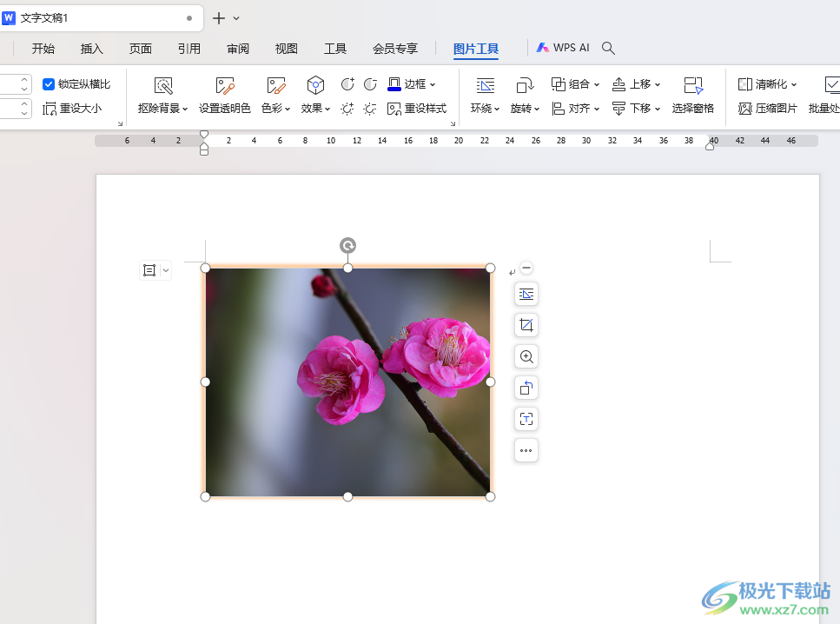Click the upper size spinner's up arrow
Screen dimensions: 840x624
24,80
